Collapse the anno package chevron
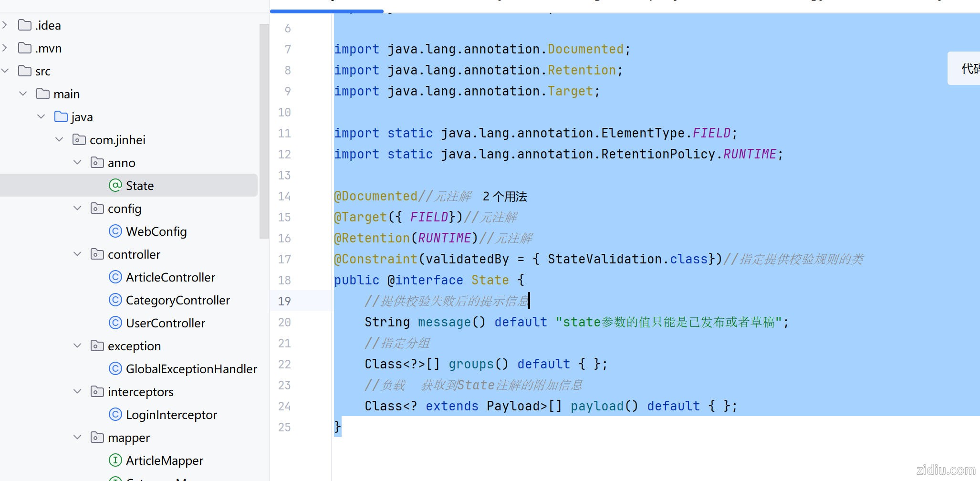This screenshot has width=980, height=481. (x=77, y=163)
